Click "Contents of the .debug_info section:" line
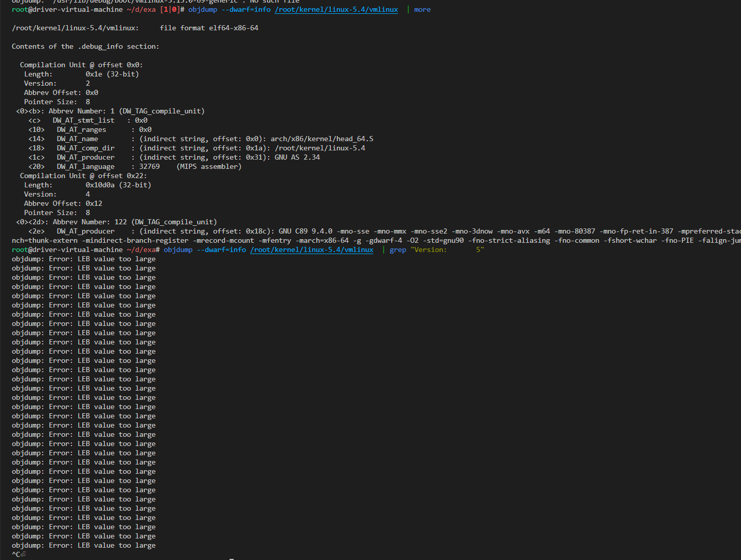741x560 pixels. coord(86,46)
